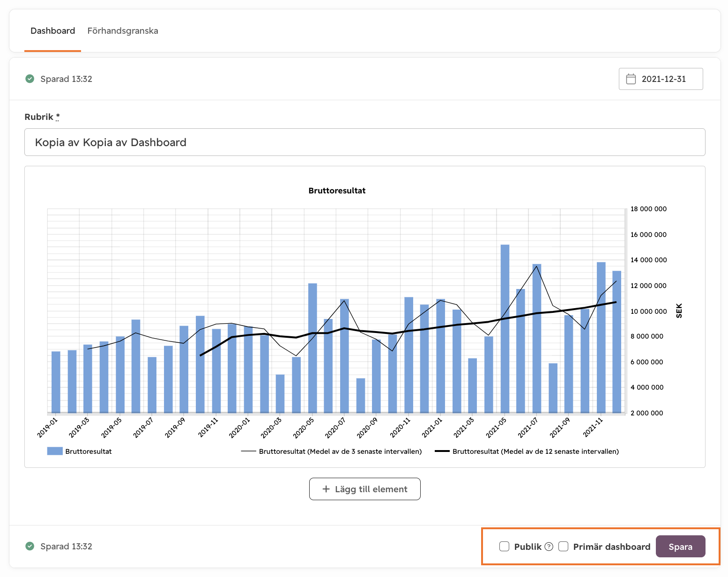This screenshot has height=577, width=728.
Task: Click the top 'Sparad 13:32' status text
Action: tap(66, 79)
